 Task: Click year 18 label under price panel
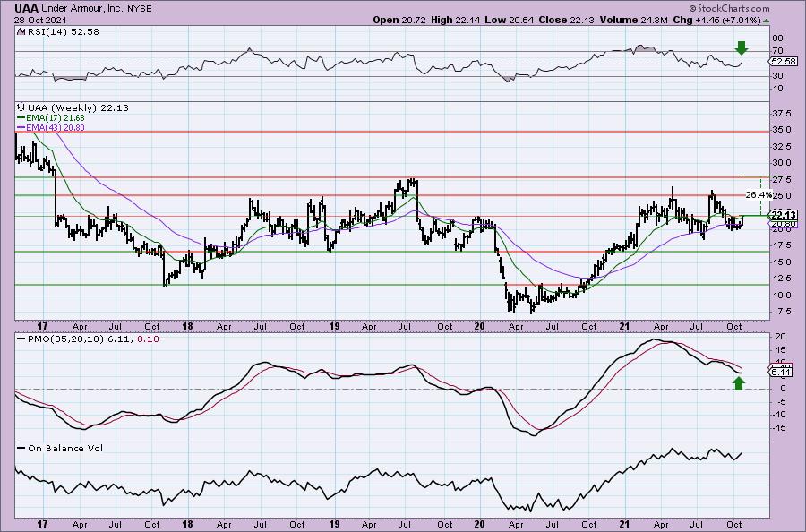(188, 326)
